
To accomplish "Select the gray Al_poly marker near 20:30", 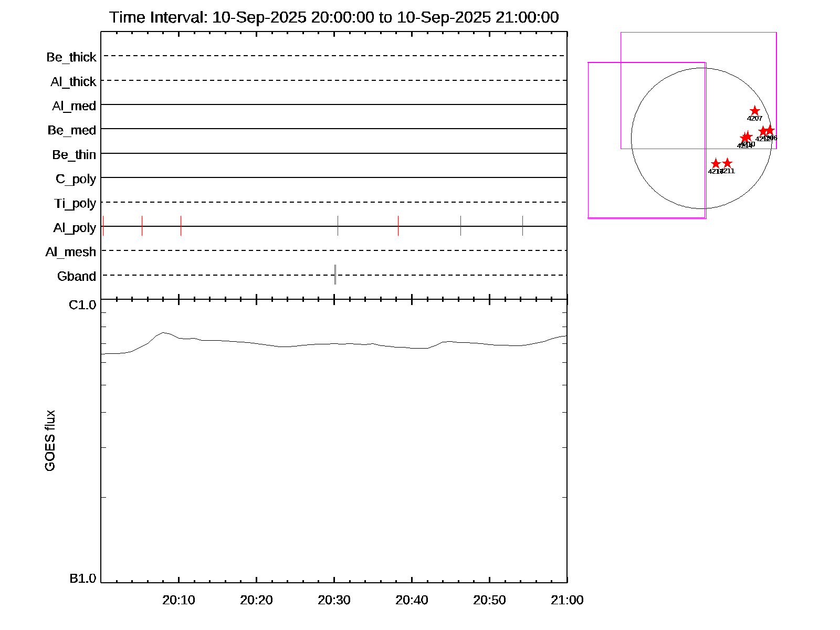I will point(338,226).
